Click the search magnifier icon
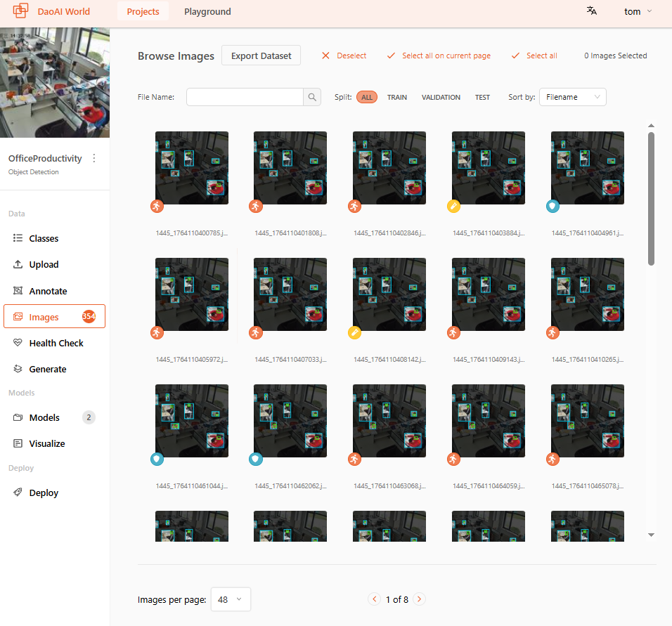The image size is (672, 626). click(x=312, y=97)
